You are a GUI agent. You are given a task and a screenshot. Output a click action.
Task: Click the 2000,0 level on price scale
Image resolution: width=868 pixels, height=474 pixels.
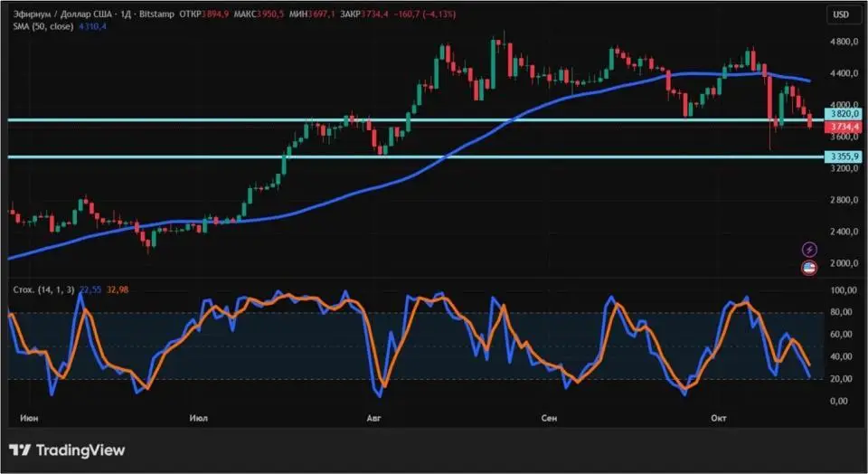[x=842, y=264]
